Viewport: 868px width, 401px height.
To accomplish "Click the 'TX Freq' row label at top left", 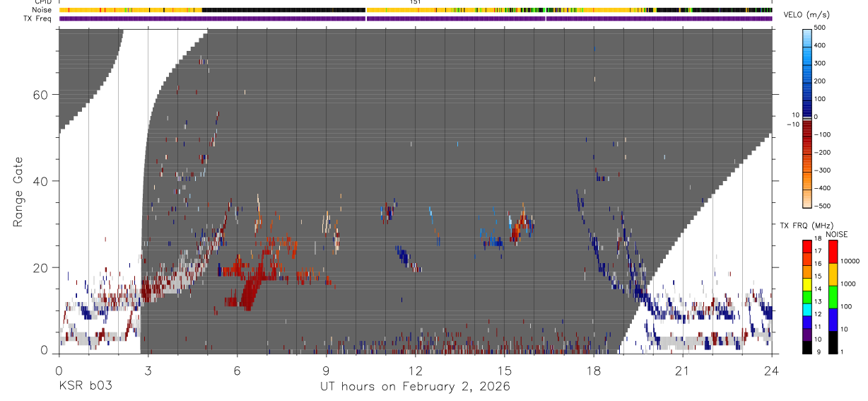I will (x=38, y=18).
